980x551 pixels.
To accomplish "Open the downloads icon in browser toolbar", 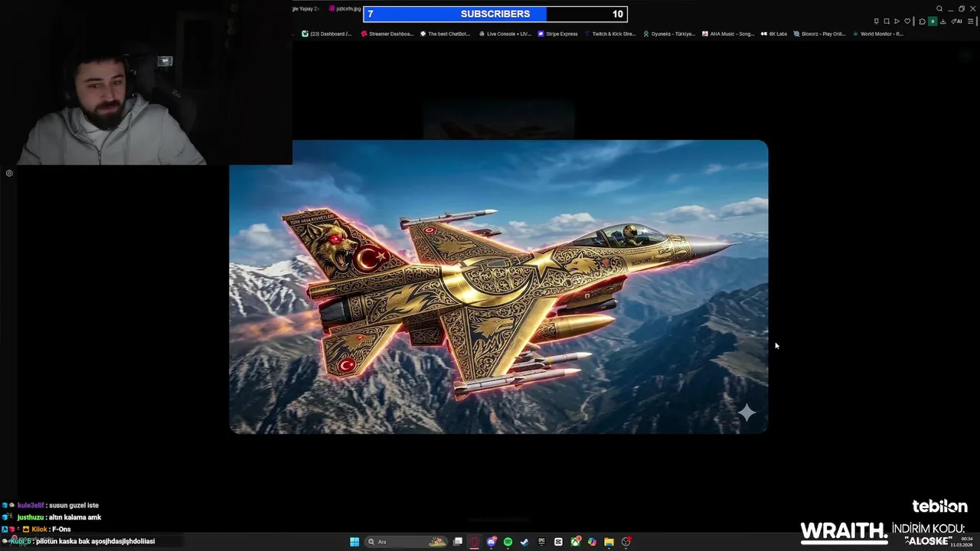I will coord(942,21).
